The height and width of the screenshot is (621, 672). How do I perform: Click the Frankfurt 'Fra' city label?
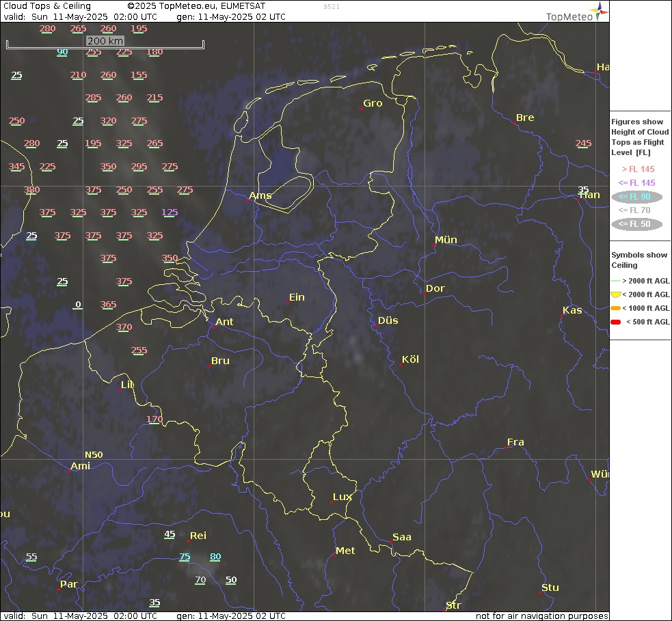(x=515, y=442)
